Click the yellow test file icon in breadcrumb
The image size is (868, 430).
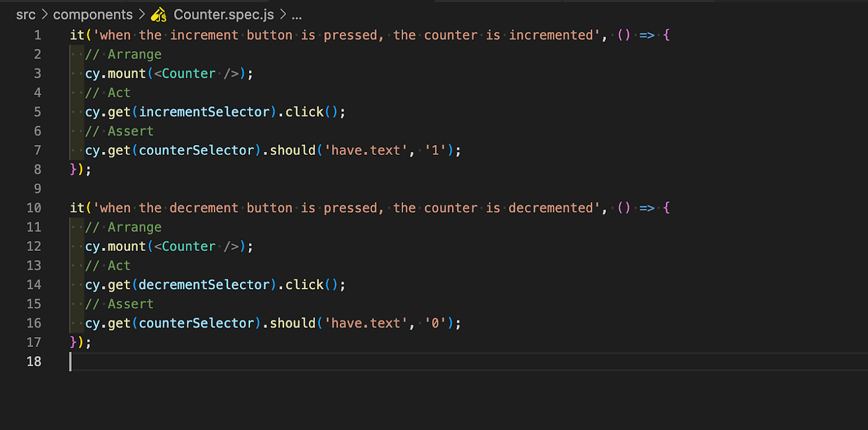tap(159, 14)
